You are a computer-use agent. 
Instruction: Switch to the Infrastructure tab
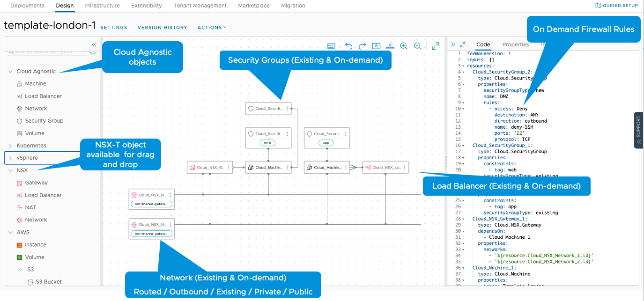(102, 6)
